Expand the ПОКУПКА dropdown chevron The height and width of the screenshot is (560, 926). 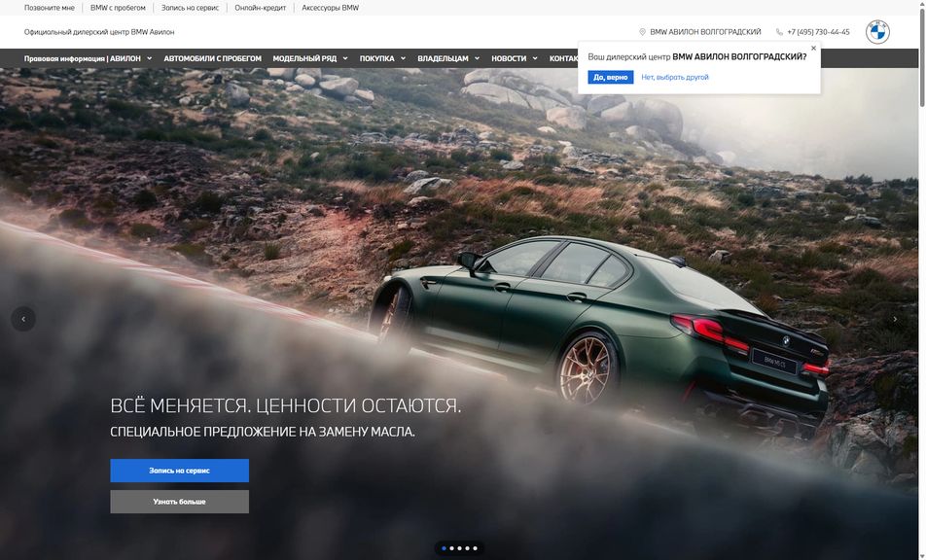click(x=404, y=58)
